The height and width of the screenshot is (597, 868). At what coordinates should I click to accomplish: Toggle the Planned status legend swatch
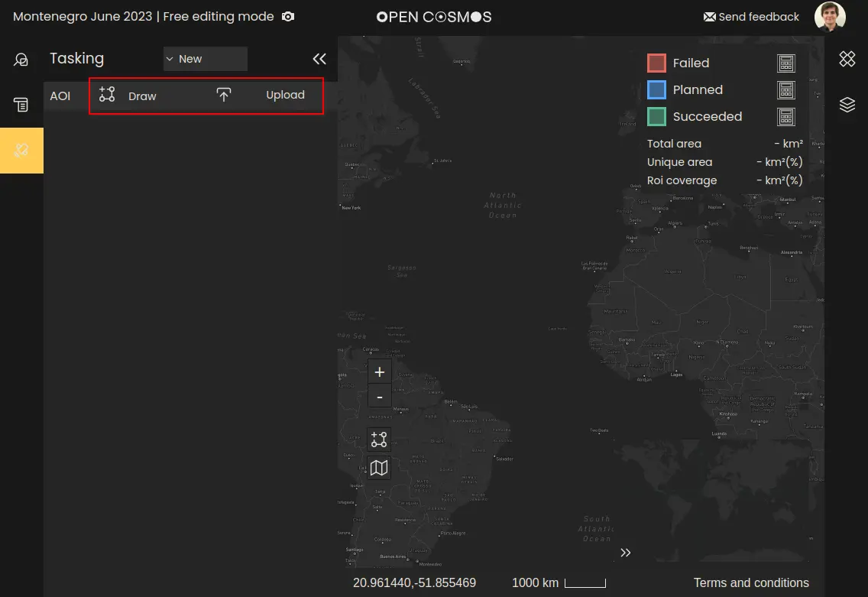pos(656,90)
